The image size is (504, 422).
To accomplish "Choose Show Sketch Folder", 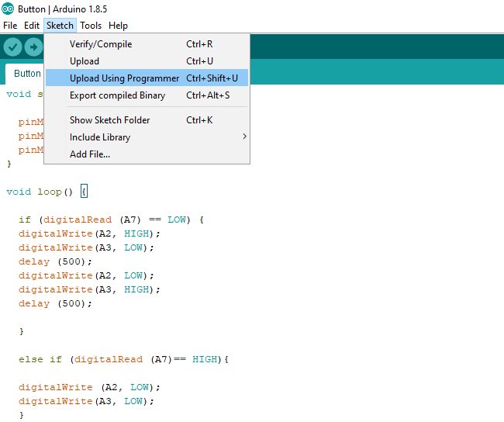I will (110, 120).
